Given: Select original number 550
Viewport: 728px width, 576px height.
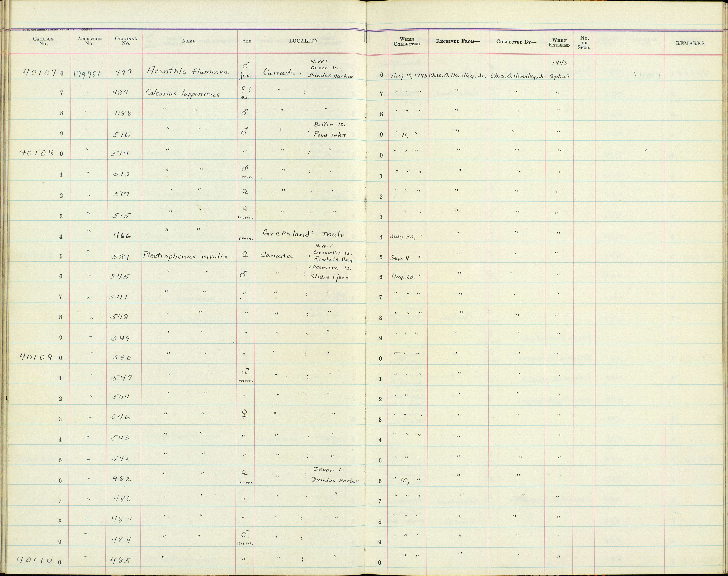Looking at the screenshot, I should pyautogui.click(x=121, y=357).
